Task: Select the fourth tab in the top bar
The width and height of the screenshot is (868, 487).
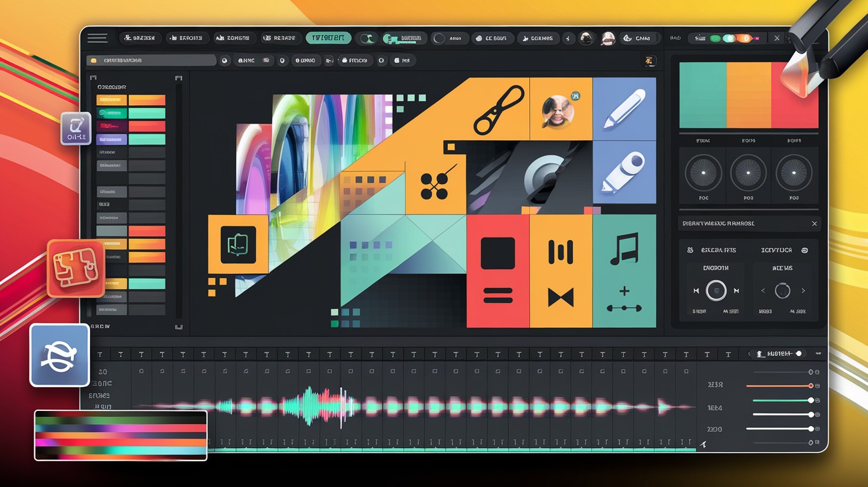Action: pos(281,38)
